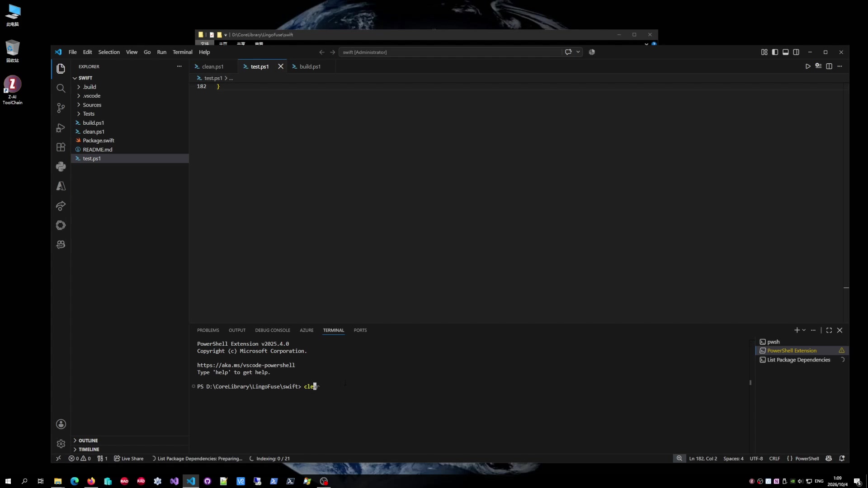
Task: Open the Source Control view
Action: click(x=61, y=108)
